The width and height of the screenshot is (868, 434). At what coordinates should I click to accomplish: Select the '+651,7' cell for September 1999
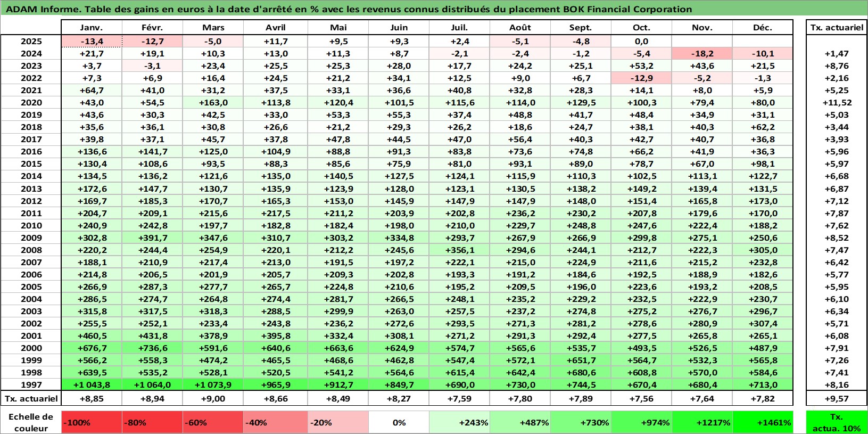coord(581,360)
